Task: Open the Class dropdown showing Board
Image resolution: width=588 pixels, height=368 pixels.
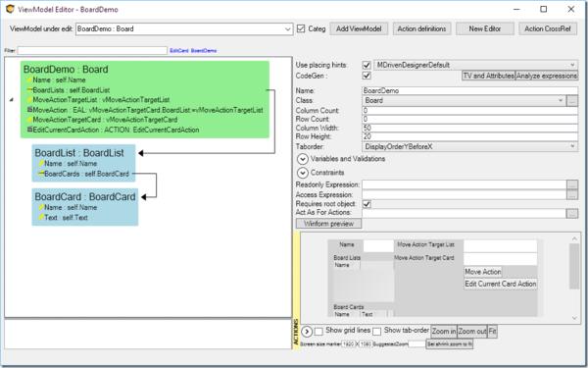Action: (x=561, y=100)
